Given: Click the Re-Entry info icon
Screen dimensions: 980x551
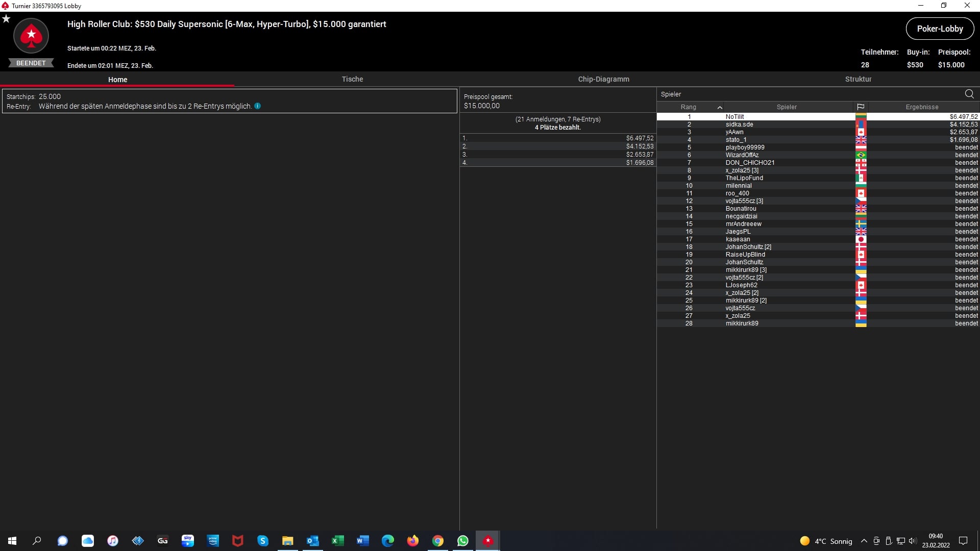Looking at the screenshot, I should pos(258,106).
